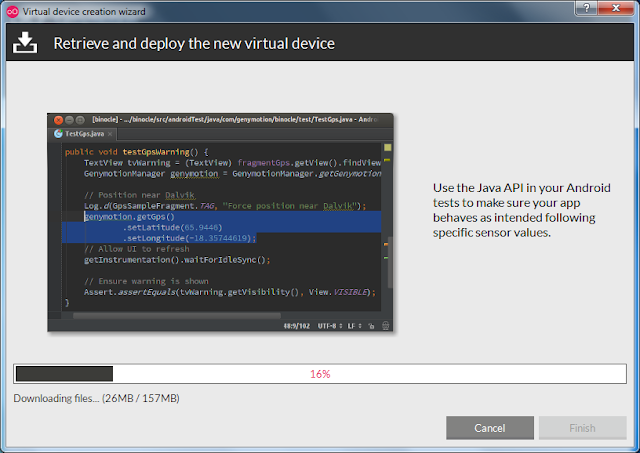The image size is (640, 453).
Task: Click the red close dot in IDE screenshot
Action: pos(58,120)
